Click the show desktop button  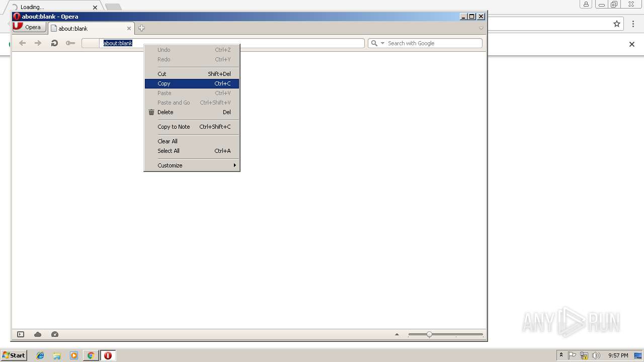pos(638,355)
